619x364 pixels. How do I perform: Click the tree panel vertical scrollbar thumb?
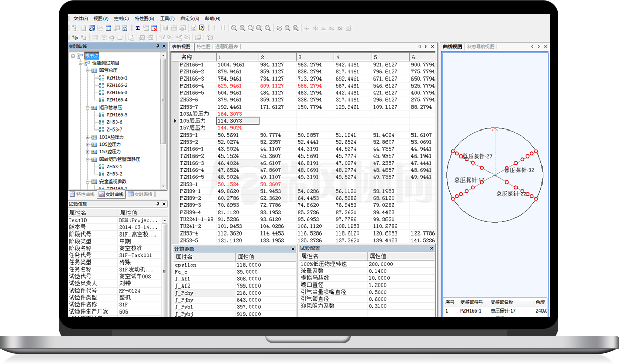pos(163,102)
